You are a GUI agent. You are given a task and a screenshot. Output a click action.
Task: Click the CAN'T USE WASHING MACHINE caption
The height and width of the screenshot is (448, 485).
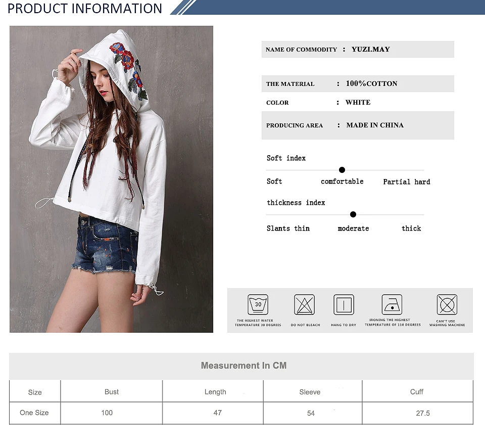click(447, 323)
